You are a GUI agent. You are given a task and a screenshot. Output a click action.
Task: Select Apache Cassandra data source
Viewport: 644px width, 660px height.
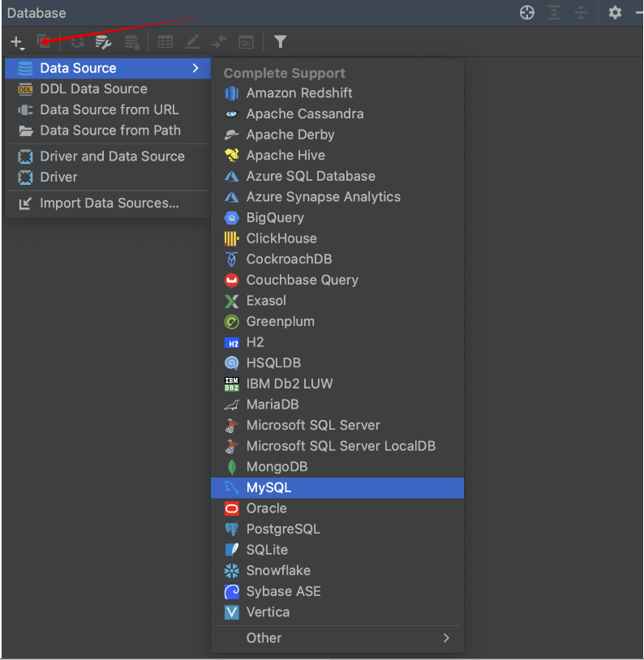coord(337,114)
